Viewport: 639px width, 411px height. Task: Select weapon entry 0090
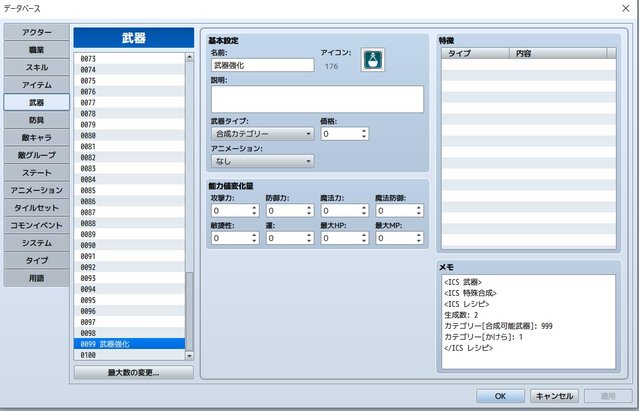[129, 245]
